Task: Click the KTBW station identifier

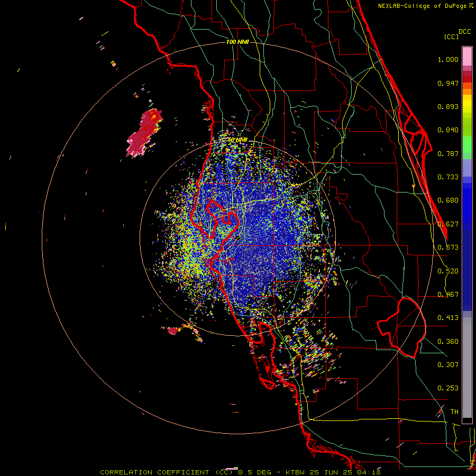Action: (x=295, y=472)
